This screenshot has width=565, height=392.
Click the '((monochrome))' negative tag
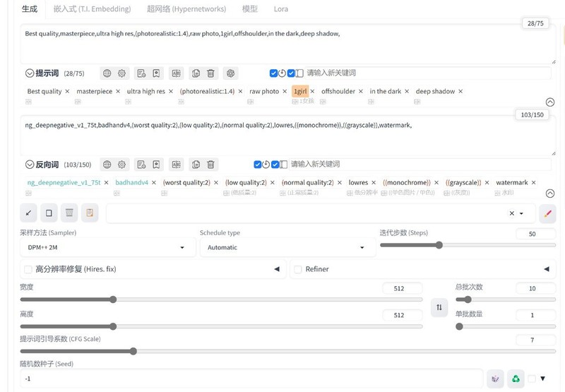[x=407, y=183]
